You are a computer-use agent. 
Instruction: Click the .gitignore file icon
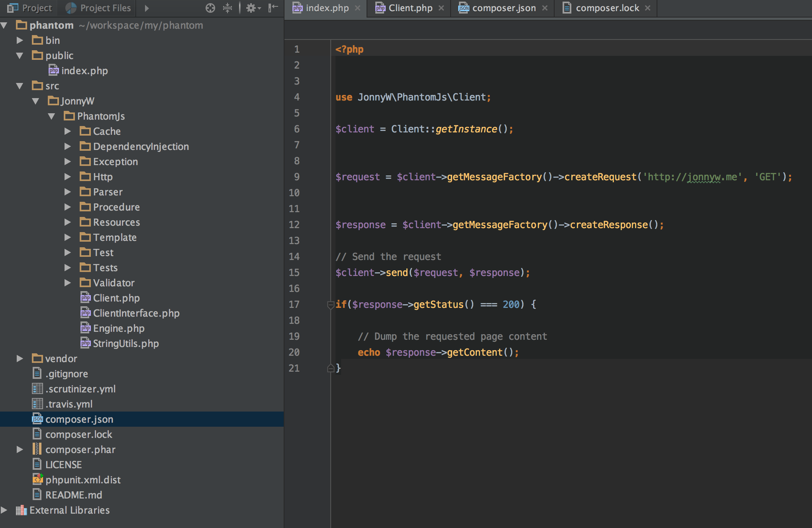pyautogui.click(x=37, y=373)
